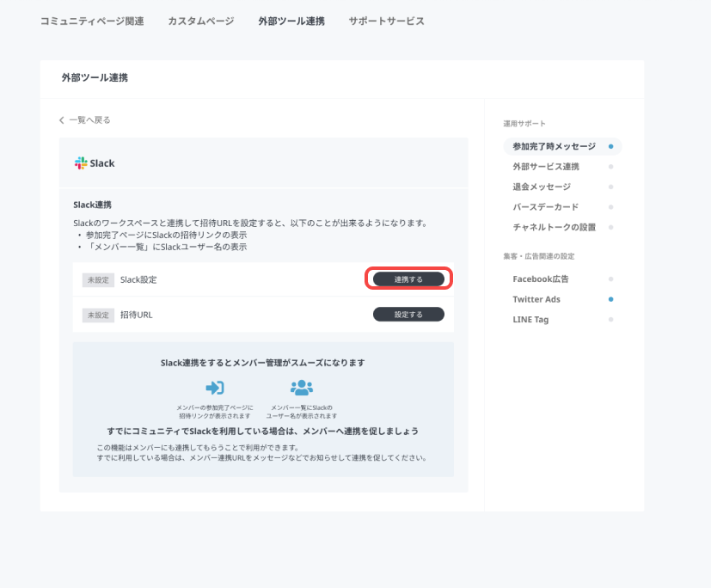
Task: Click the back chevron beside 一覧へ戻る
Action: tap(62, 120)
